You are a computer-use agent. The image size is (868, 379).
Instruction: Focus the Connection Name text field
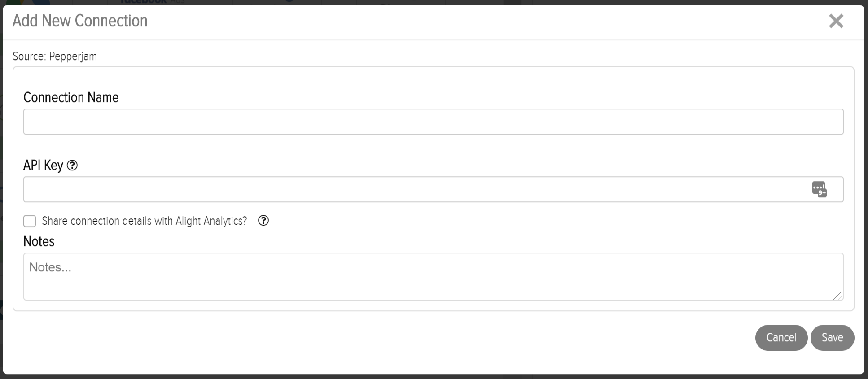433,122
